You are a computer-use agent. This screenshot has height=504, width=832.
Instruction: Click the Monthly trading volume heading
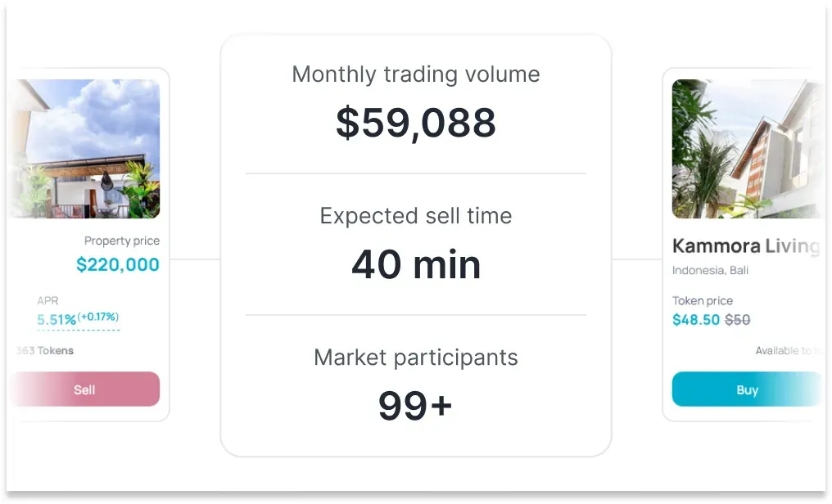coord(416,74)
